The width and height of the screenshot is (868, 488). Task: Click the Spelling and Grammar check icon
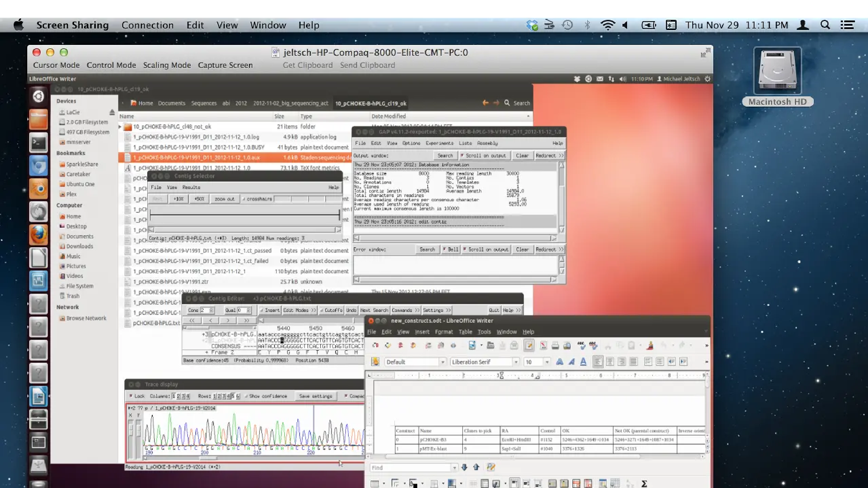tap(581, 345)
